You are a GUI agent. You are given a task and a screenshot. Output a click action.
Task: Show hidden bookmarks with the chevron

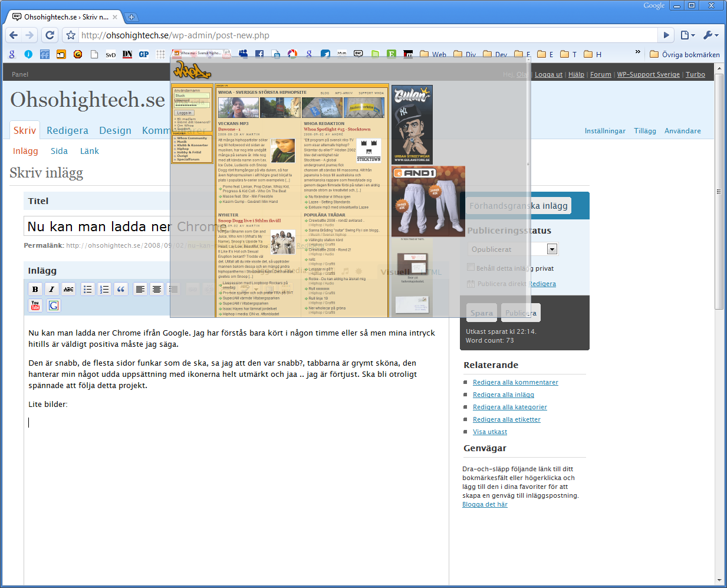(637, 52)
